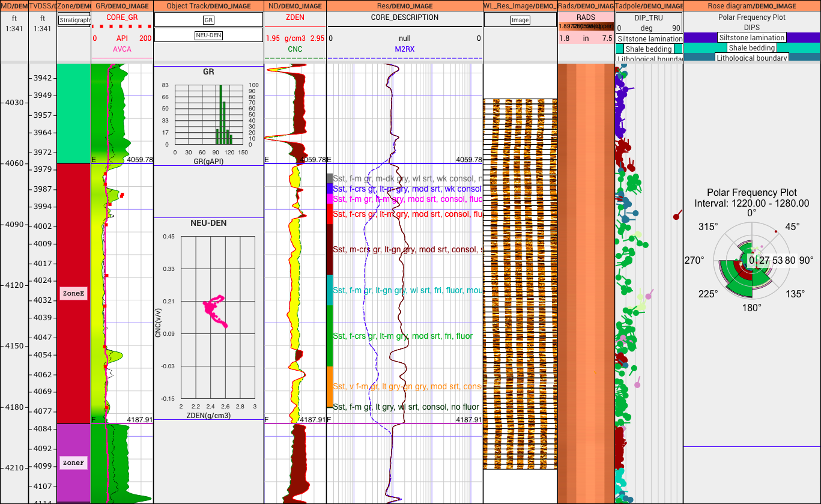
Task: Select the RADS curve label
Action: 586,17
